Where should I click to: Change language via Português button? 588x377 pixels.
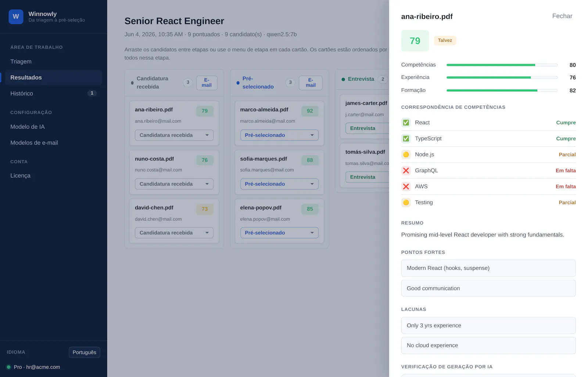point(84,352)
